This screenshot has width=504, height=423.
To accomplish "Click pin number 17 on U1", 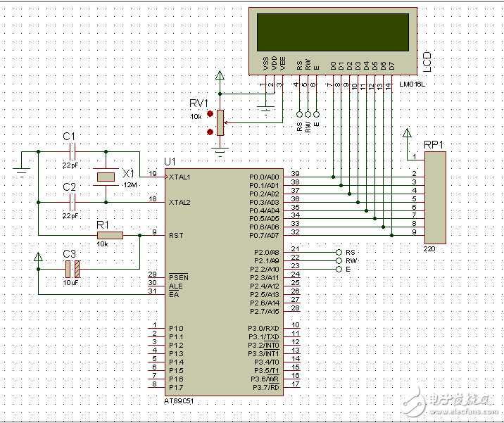I will [295, 384].
